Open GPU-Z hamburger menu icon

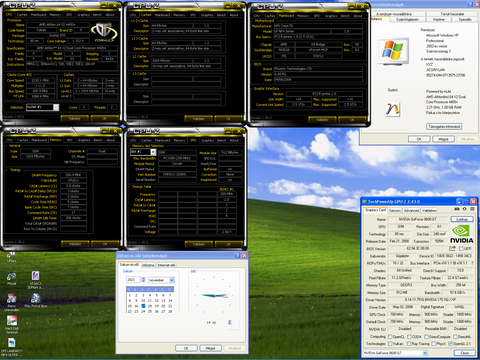[472, 209]
